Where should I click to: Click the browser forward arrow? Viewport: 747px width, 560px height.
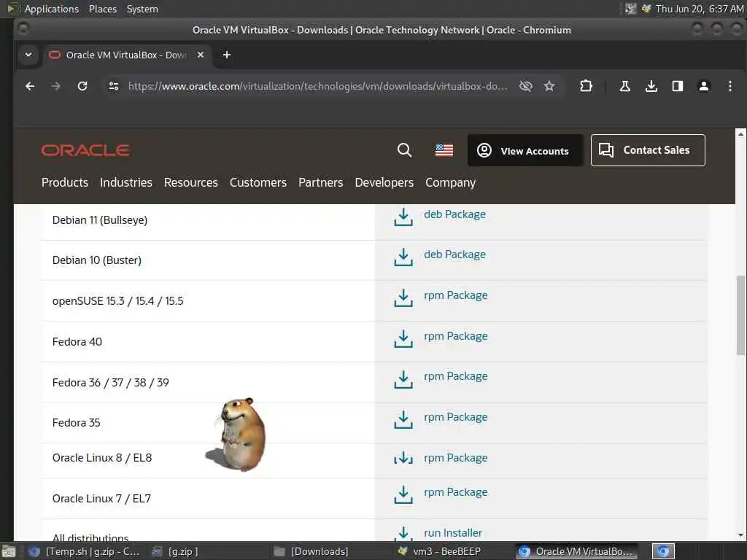pyautogui.click(x=55, y=86)
